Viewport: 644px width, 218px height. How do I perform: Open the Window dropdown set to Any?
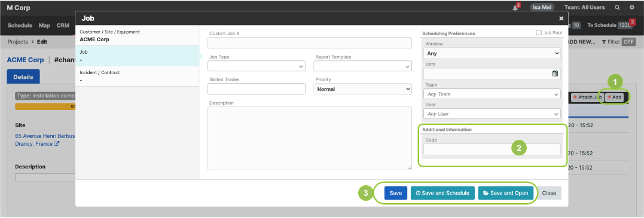(x=492, y=53)
